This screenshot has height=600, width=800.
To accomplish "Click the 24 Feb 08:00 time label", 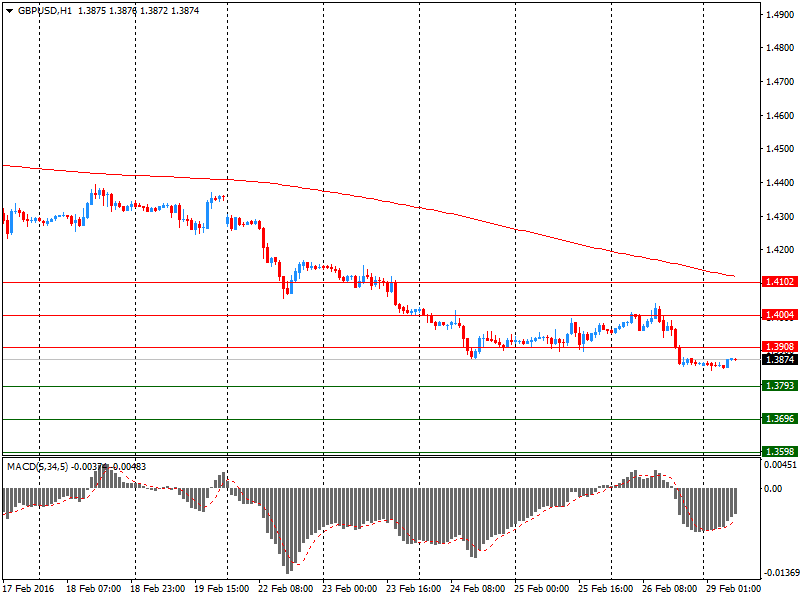I will click(478, 588).
